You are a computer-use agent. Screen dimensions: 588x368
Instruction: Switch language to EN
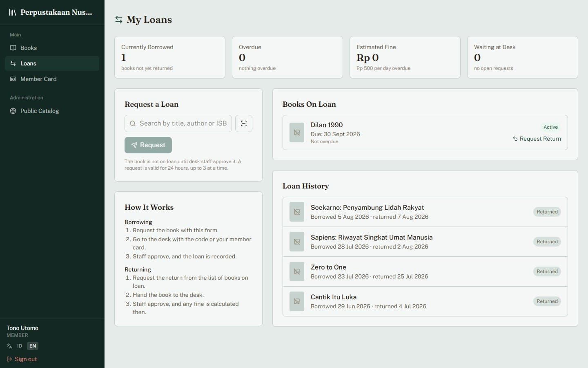coord(33,346)
